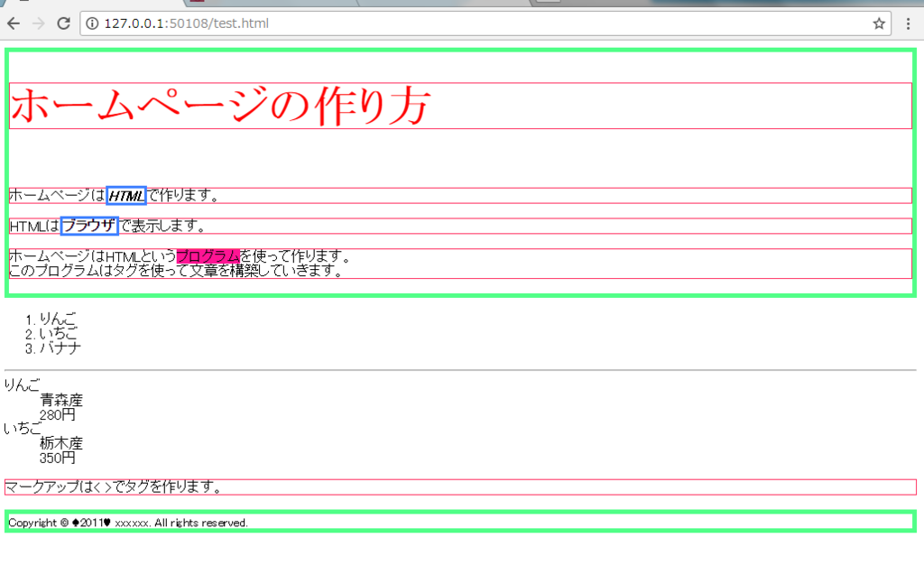Click the definition term いちご above 栃木産

(23, 429)
